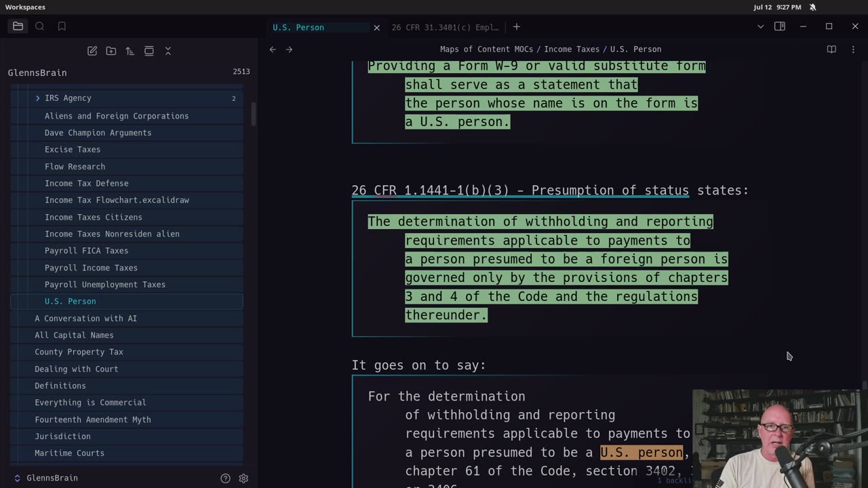The height and width of the screenshot is (488, 868).
Task: Open the 26 CFR 1.1441-1(b)(3) Presumption link
Action: [520, 190]
